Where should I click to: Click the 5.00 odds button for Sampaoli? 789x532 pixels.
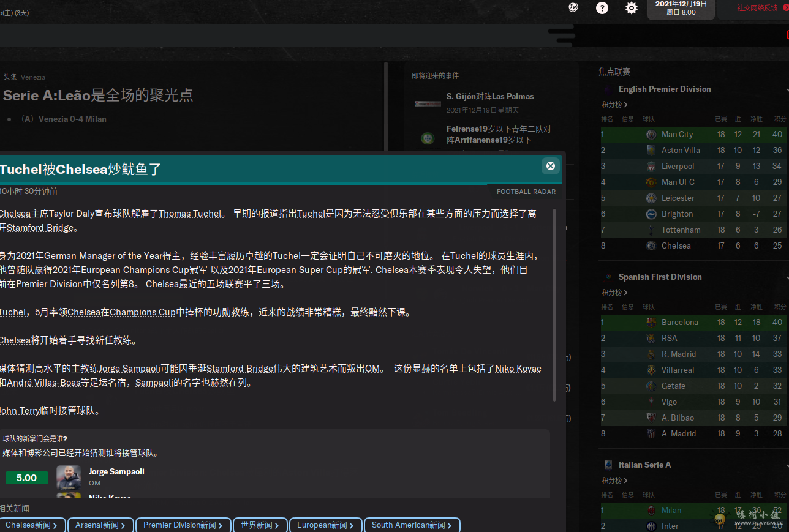26,478
